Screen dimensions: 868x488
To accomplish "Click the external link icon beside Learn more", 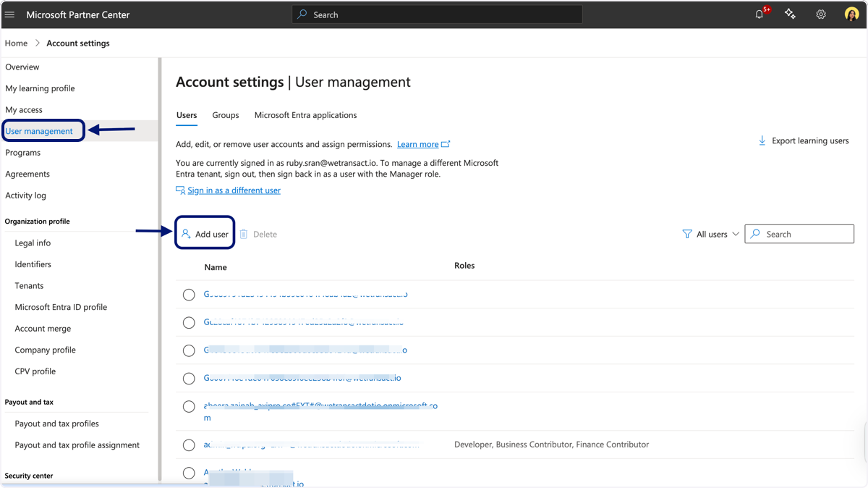I will (446, 144).
